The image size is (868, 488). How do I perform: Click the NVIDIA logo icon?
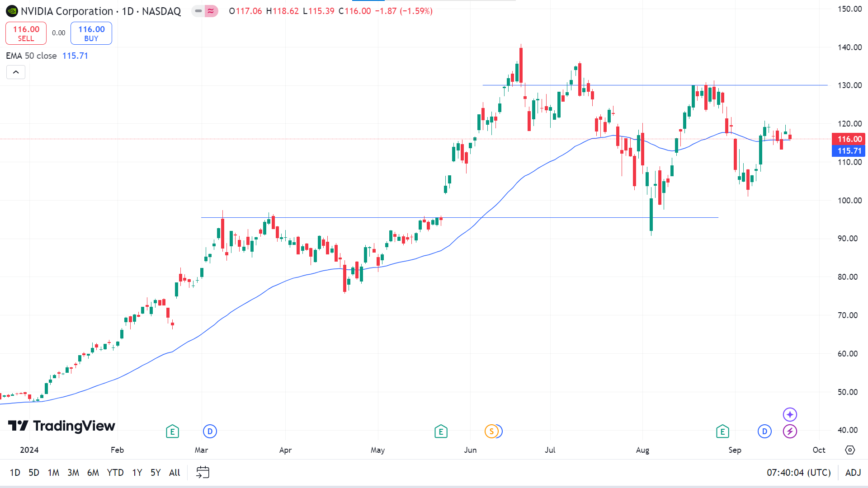pos(12,11)
